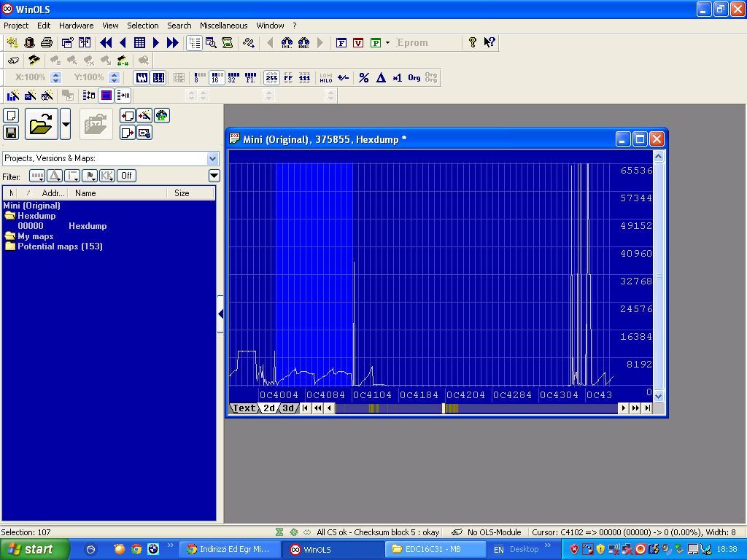
Task: Click the first binoculars search icon
Action: (x=287, y=43)
